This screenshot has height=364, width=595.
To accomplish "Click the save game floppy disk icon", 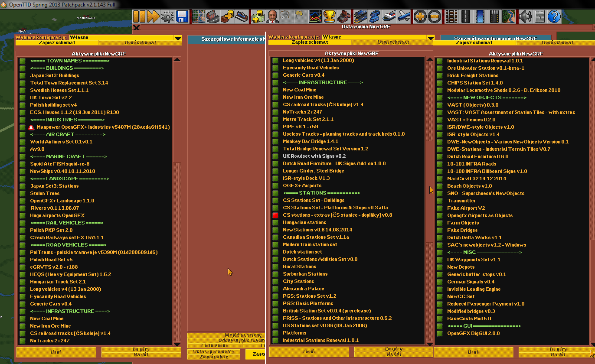I will (x=182, y=17).
